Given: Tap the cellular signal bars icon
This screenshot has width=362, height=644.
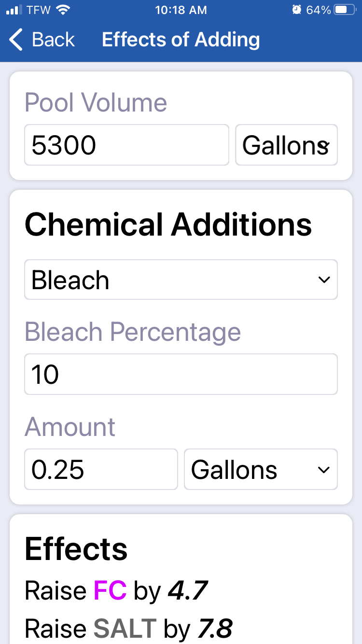Looking at the screenshot, I should point(14,10).
